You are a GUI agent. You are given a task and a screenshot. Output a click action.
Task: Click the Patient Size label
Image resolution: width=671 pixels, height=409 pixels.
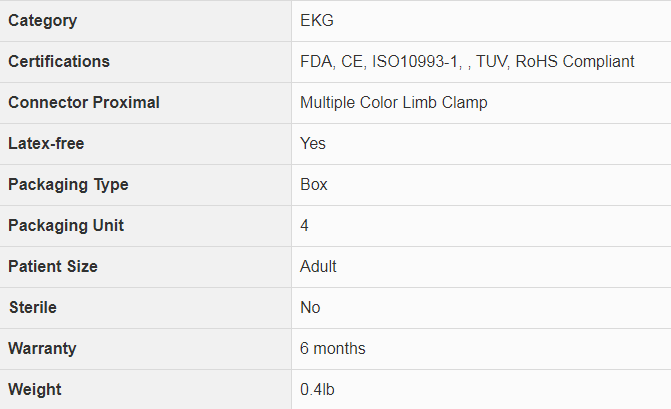pos(53,267)
